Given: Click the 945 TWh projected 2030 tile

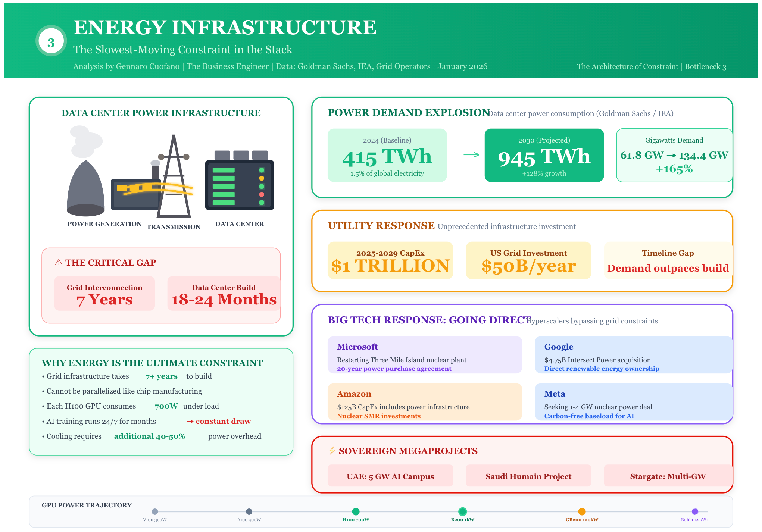Looking at the screenshot, I should click(x=544, y=156).
